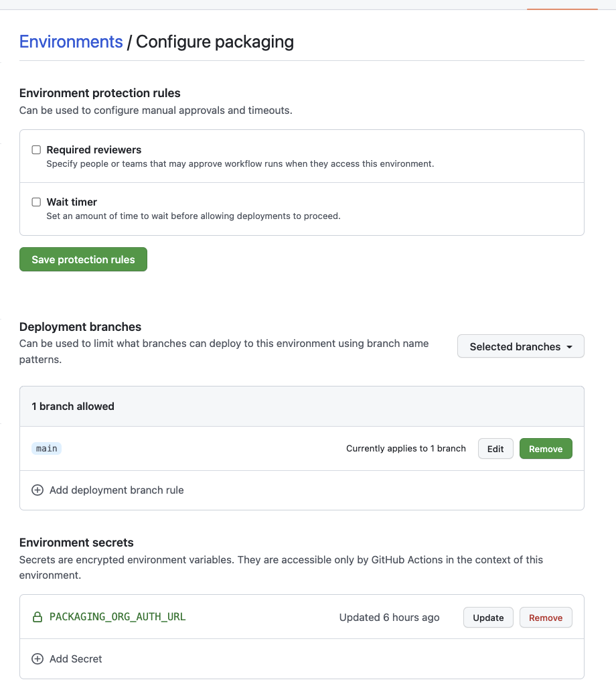616x700 pixels.
Task: Click the main branch name tag
Action: [46, 448]
